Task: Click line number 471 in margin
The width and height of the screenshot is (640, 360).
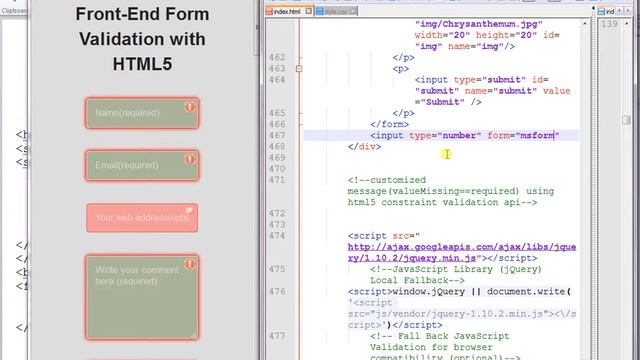Action: point(277,180)
